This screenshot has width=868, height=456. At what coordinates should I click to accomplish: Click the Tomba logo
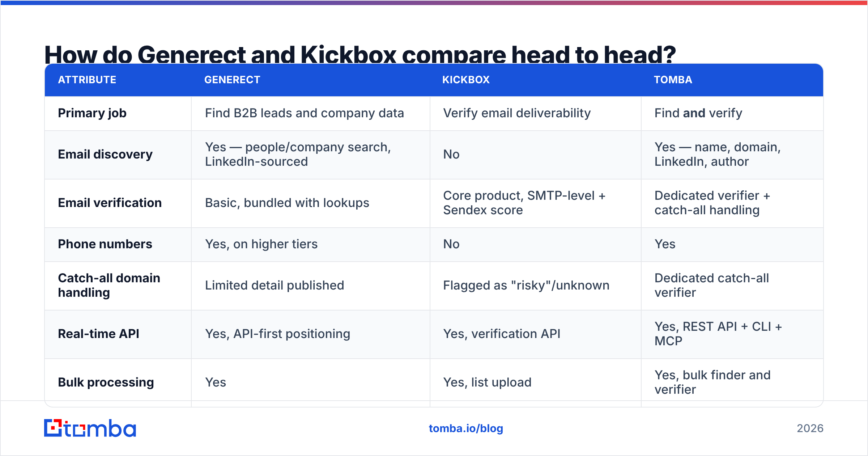(x=90, y=428)
